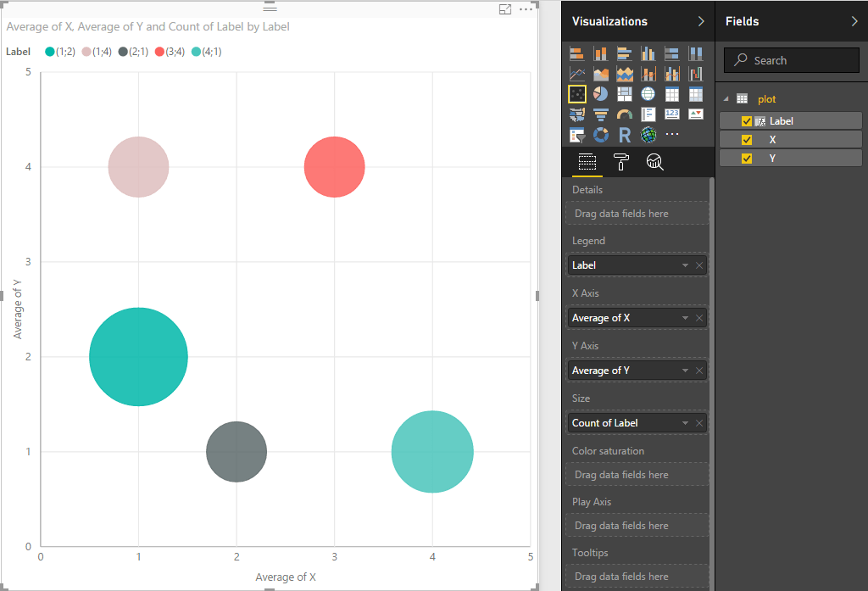
Task: Uncheck the Y field checkbox
Action: (x=745, y=158)
